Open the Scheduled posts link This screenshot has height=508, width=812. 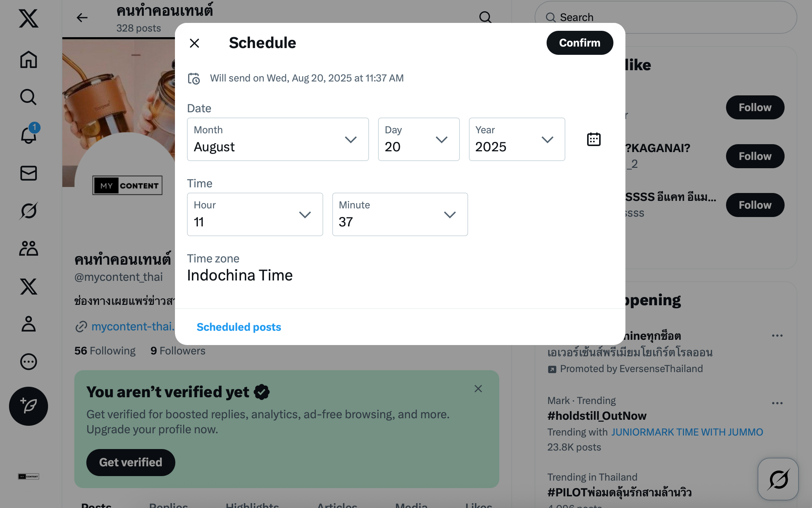pyautogui.click(x=239, y=327)
